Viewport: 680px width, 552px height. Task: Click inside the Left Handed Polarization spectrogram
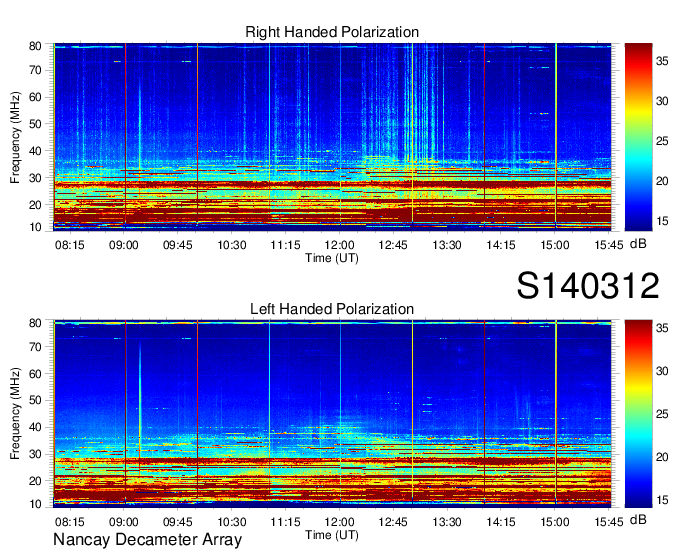click(x=332, y=414)
